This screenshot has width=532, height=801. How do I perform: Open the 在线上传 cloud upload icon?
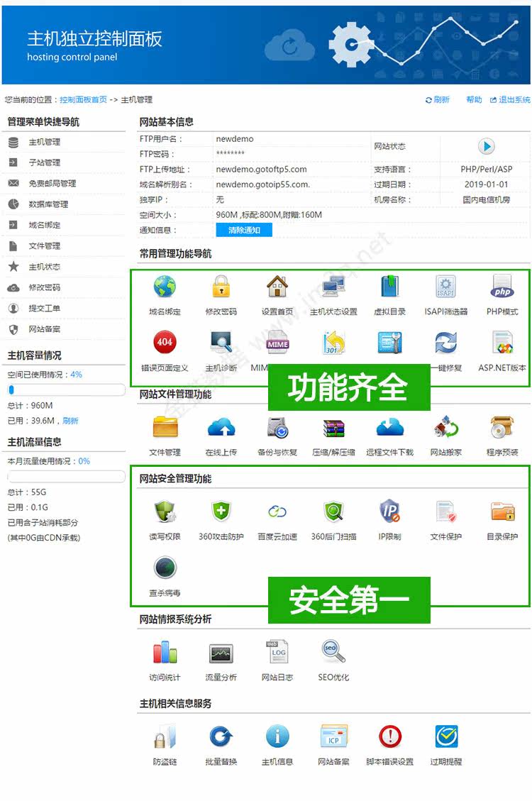click(221, 428)
